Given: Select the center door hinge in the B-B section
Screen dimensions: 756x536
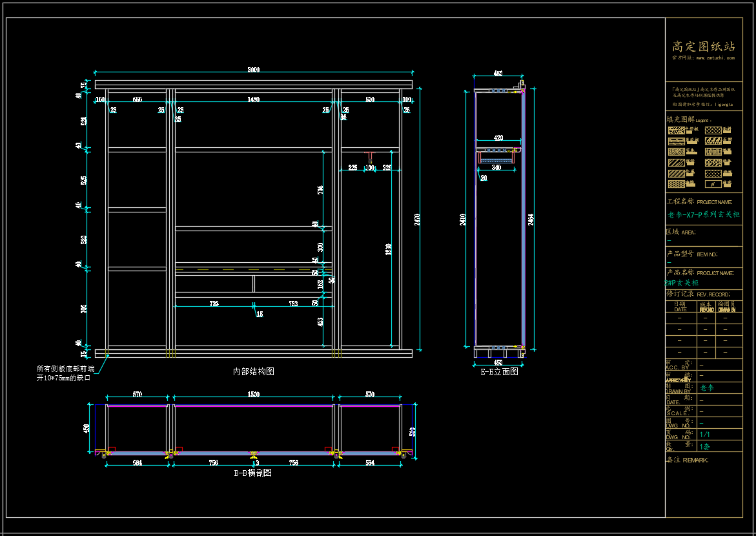Looking at the screenshot, I should 253,454.
